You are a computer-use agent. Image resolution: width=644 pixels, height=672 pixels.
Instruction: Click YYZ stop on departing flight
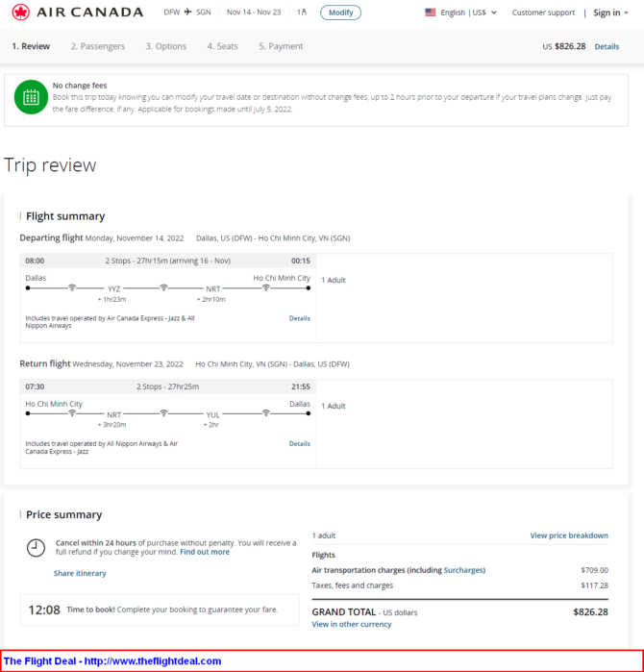click(114, 288)
